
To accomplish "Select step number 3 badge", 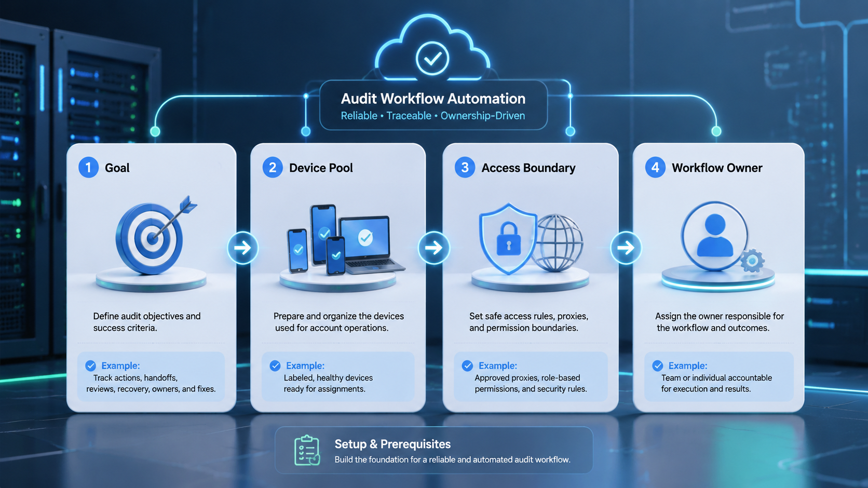I will pyautogui.click(x=465, y=168).
